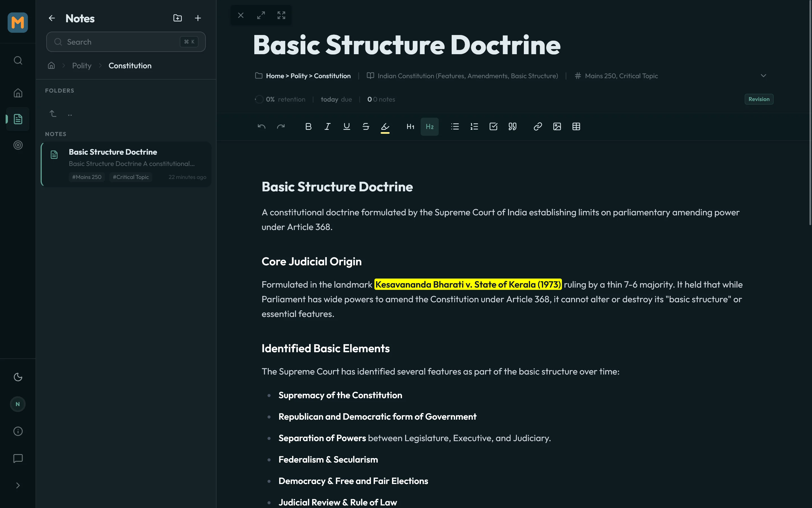Click the #Critical Topic tag
This screenshot has height=508, width=812.
coord(131,177)
